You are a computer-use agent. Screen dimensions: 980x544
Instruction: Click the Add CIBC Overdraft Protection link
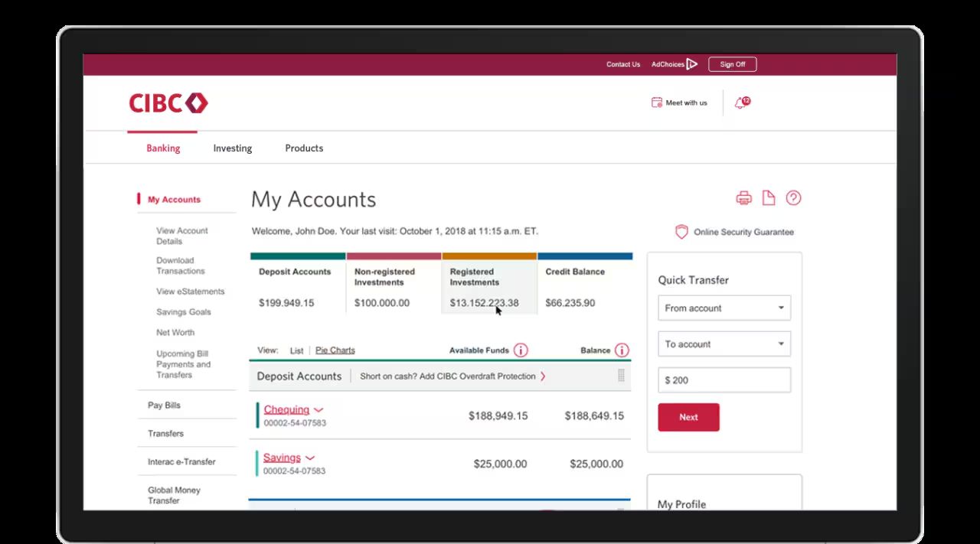[448, 376]
